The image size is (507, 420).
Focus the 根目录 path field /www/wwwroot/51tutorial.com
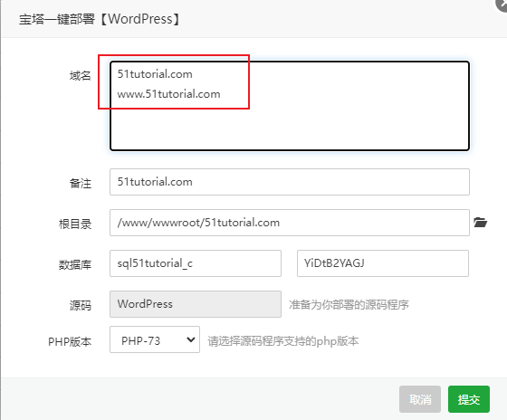pos(290,223)
